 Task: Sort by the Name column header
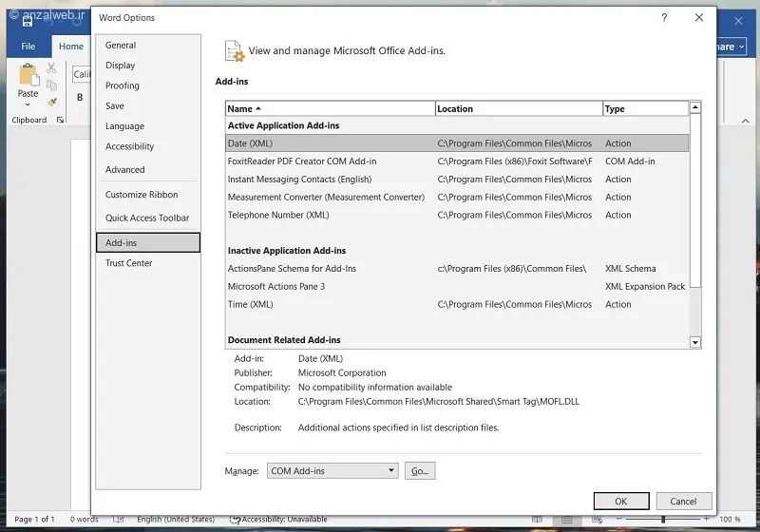click(330, 109)
